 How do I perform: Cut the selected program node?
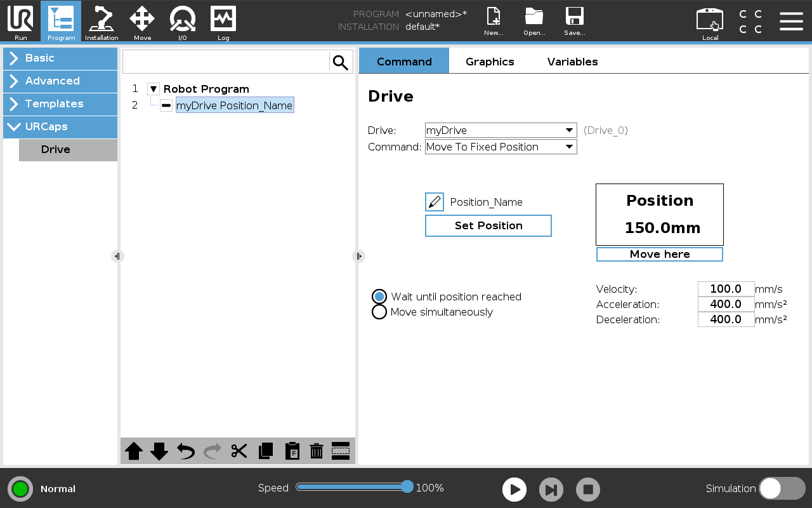[239, 451]
